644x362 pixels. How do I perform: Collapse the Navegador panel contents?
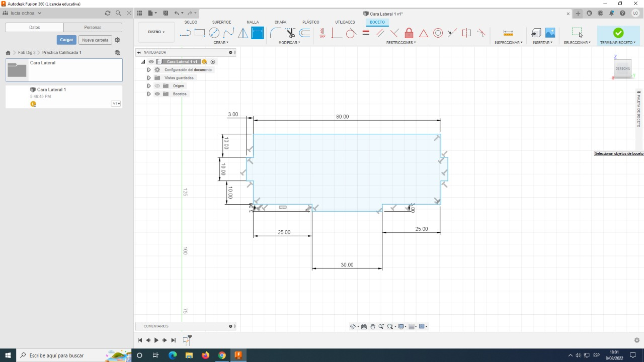[x=139, y=52]
